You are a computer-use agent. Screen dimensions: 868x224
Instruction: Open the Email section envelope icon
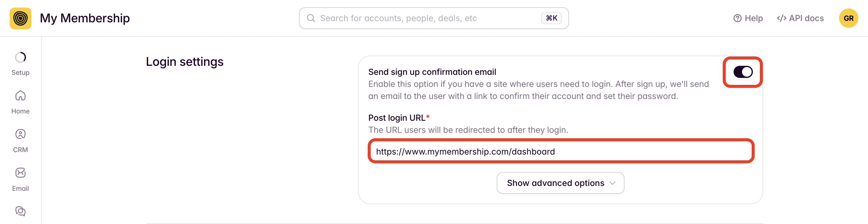pyautogui.click(x=20, y=173)
